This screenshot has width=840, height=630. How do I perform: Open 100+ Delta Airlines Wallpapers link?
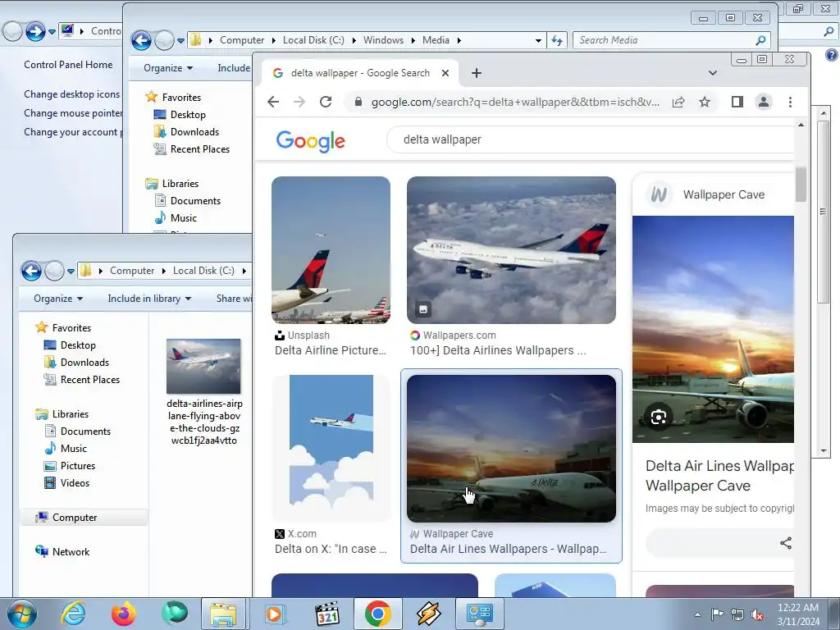pos(498,350)
